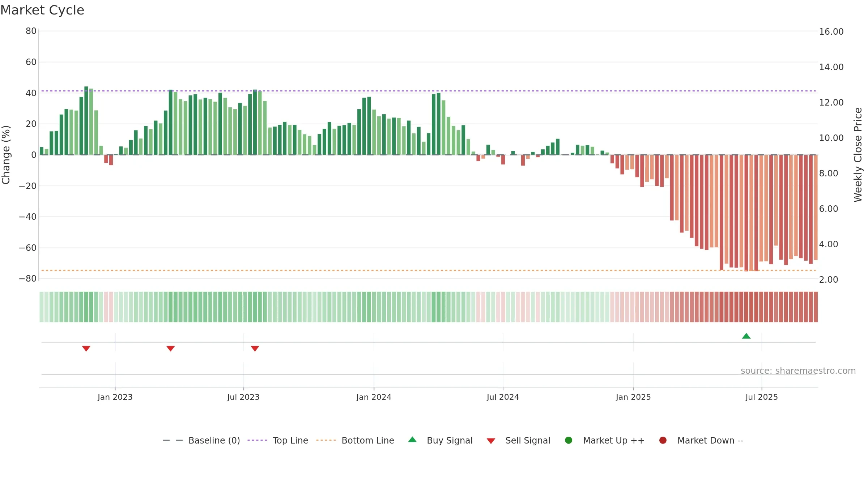Image resolution: width=868 pixels, height=488 pixels.
Task: Click the source: sharemaestro.com text
Action: point(798,371)
